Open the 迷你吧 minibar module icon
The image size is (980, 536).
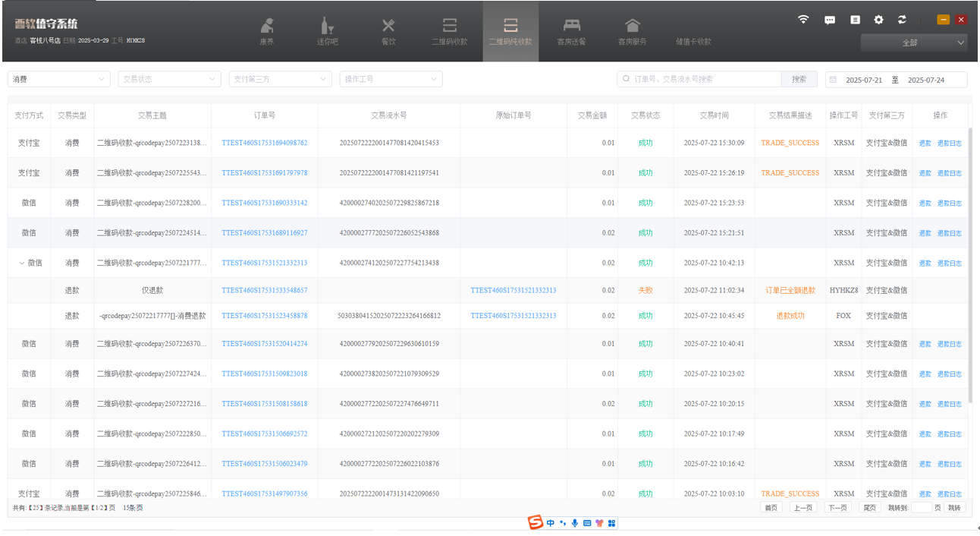(x=328, y=27)
